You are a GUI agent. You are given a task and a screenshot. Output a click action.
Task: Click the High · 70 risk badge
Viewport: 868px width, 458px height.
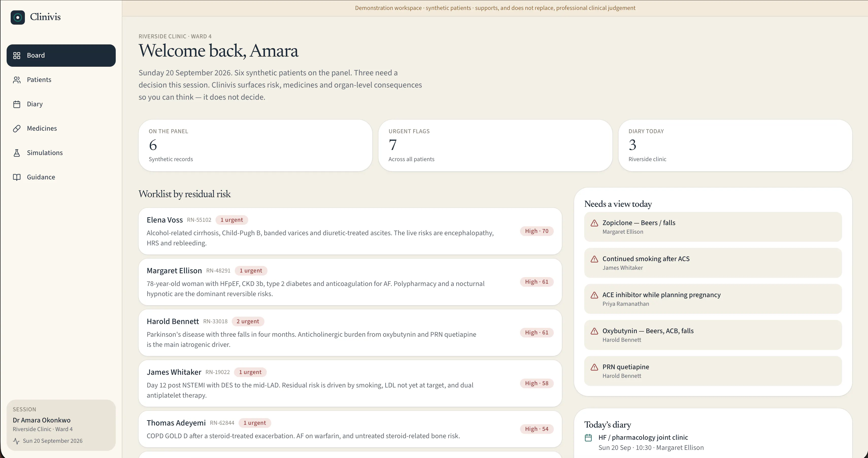tap(537, 231)
